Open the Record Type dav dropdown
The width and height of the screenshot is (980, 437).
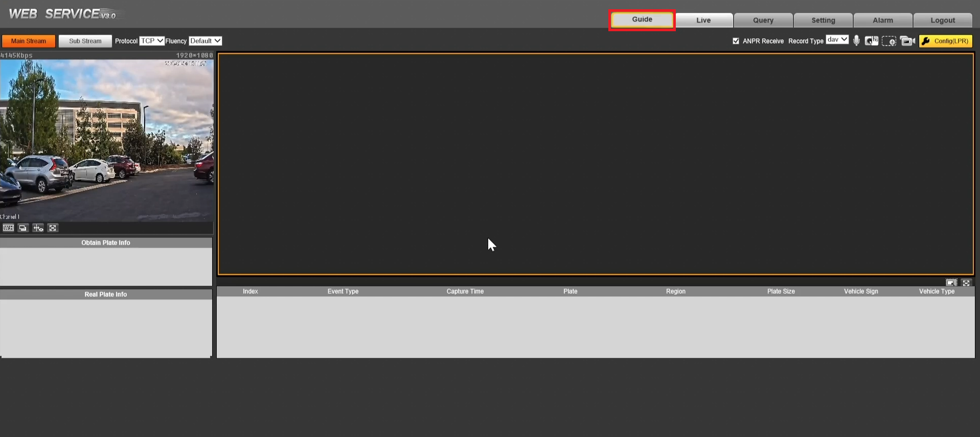(x=837, y=40)
